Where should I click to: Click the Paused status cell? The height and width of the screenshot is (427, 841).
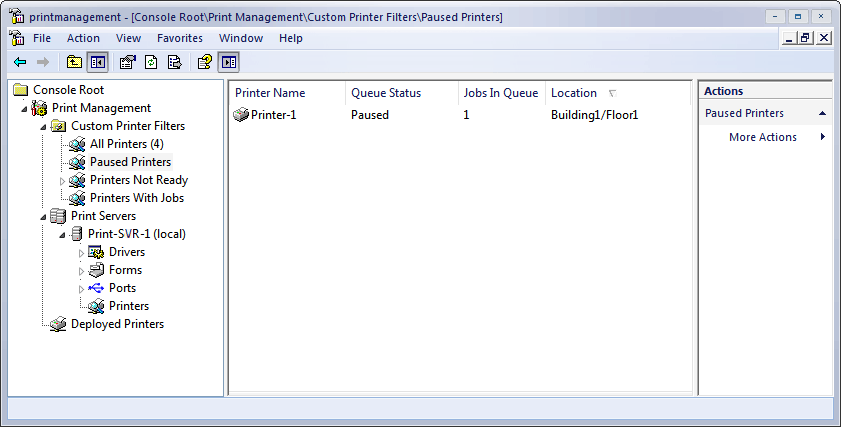point(370,115)
